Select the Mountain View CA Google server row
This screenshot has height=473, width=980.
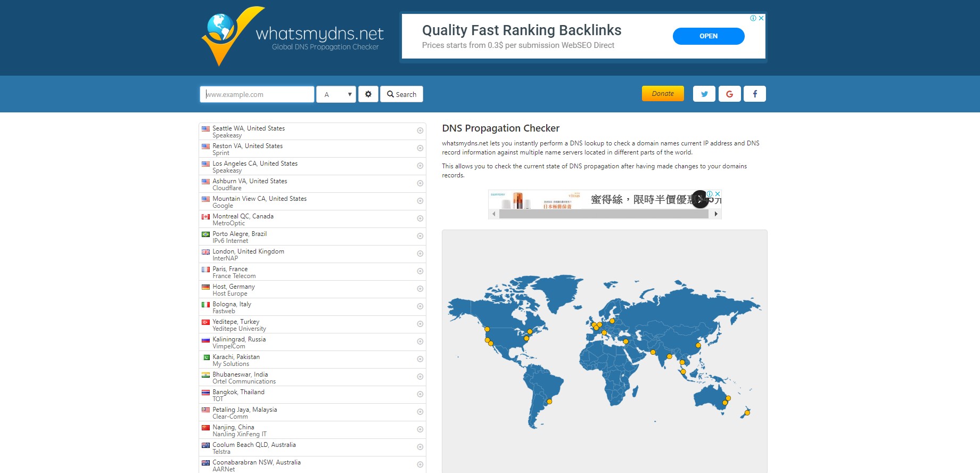312,201
